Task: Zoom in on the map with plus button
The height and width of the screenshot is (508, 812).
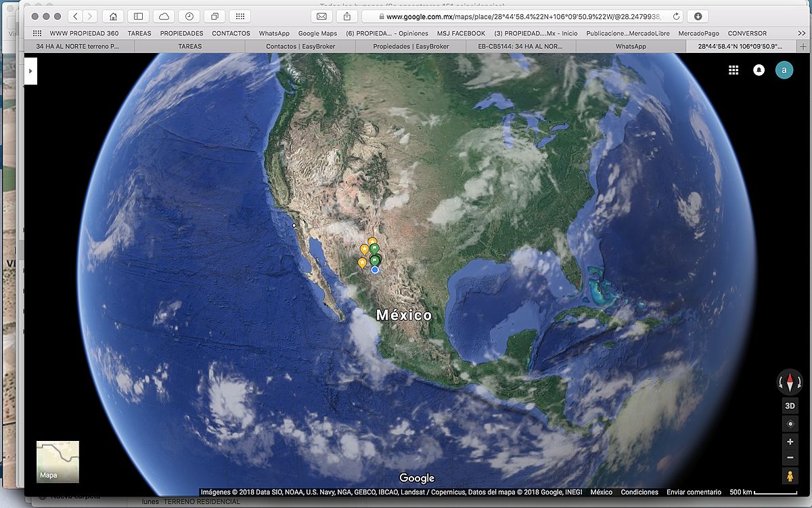Action: pos(790,442)
